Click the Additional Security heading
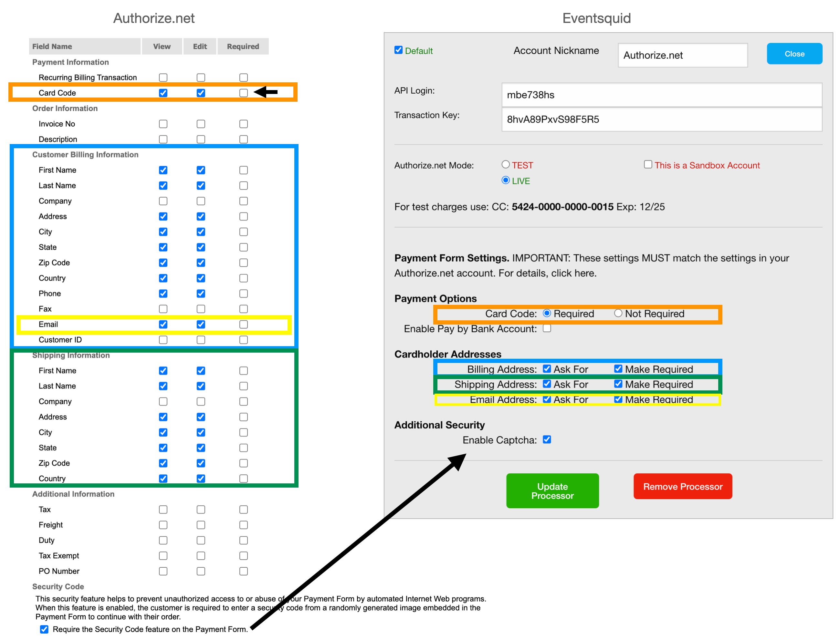 point(439,425)
